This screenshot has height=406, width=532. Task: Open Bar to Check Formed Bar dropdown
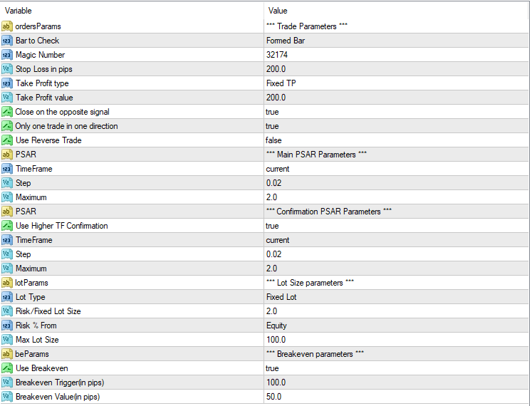pos(396,41)
